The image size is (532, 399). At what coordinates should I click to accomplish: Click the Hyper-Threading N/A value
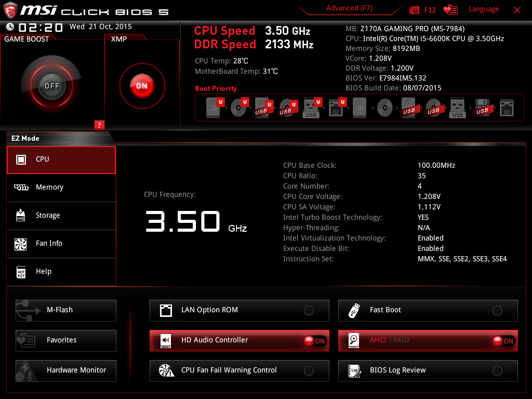tap(424, 228)
